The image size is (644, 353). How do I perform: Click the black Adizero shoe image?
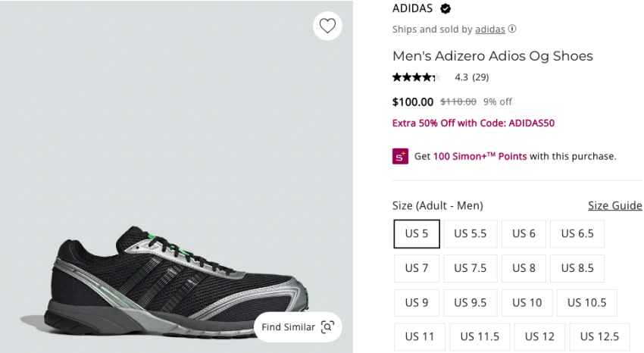click(x=174, y=280)
